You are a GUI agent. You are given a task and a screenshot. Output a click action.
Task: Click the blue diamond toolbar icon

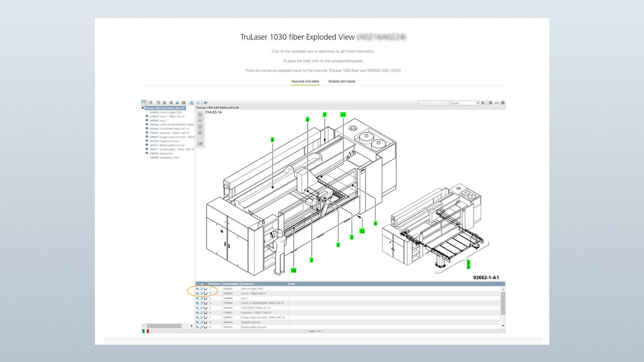tap(206, 103)
